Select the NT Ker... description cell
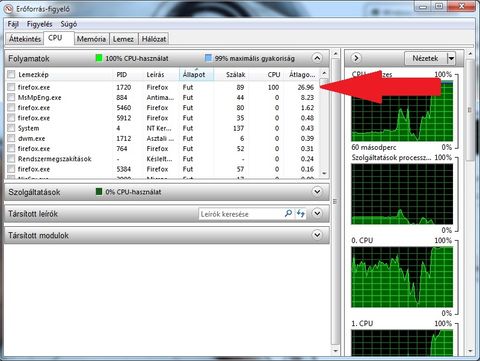 [159, 128]
